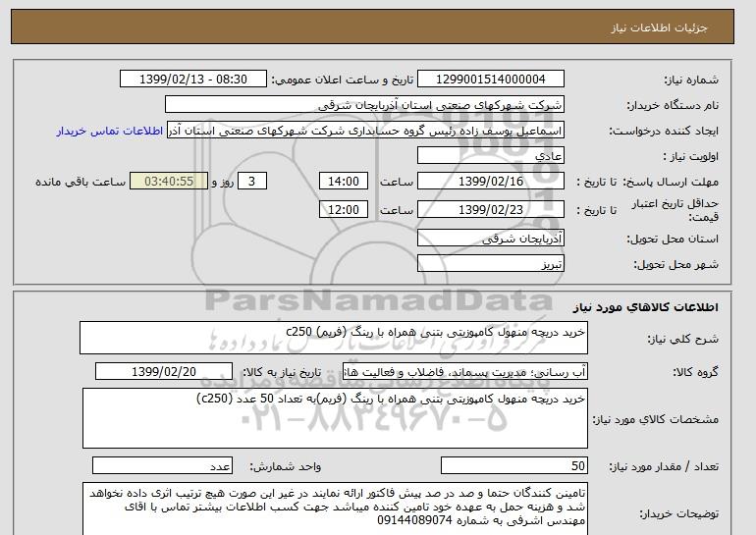Click the price validity time 12:00
The image size is (756, 535).
[x=344, y=210]
